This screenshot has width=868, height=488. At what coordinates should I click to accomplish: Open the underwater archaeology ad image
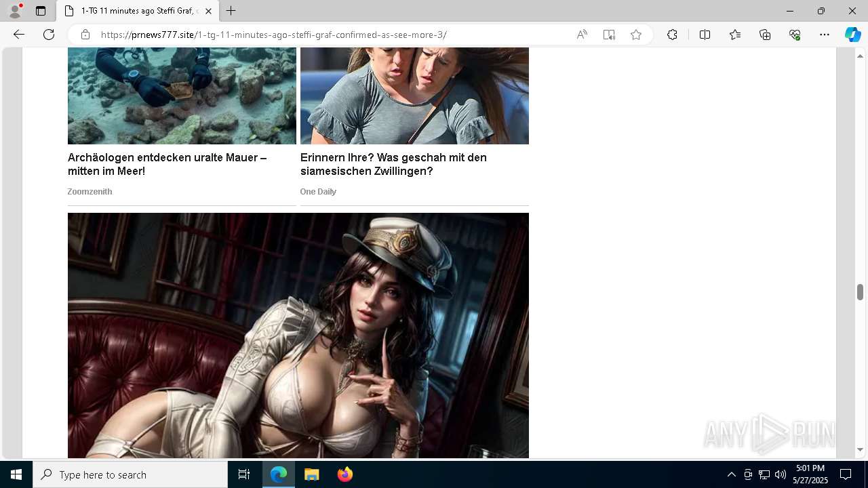[x=182, y=96]
